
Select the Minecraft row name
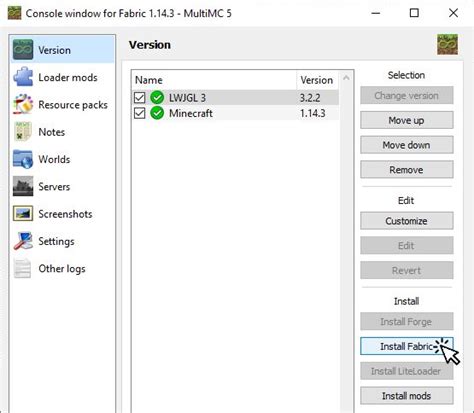click(191, 113)
